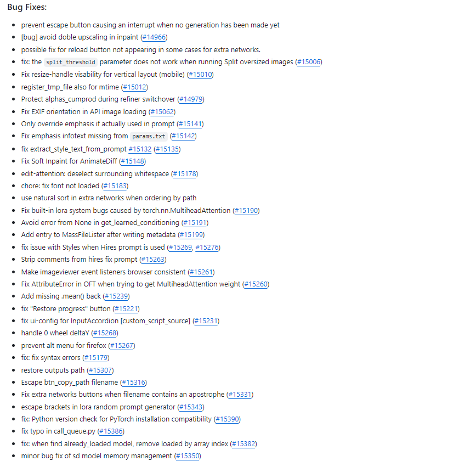
Task: Open pull request link #15006
Action: (309, 62)
